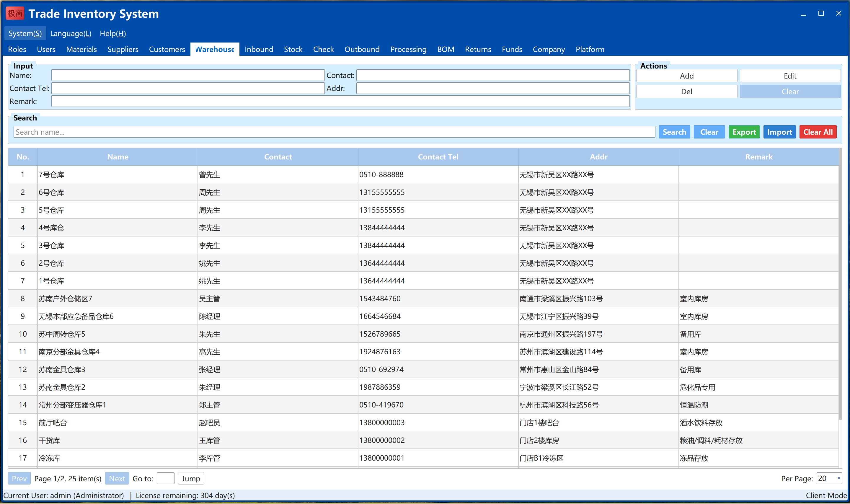Viewport: 850px width, 504px height.
Task: Focus the Remark input field
Action: pyautogui.click(x=340, y=101)
